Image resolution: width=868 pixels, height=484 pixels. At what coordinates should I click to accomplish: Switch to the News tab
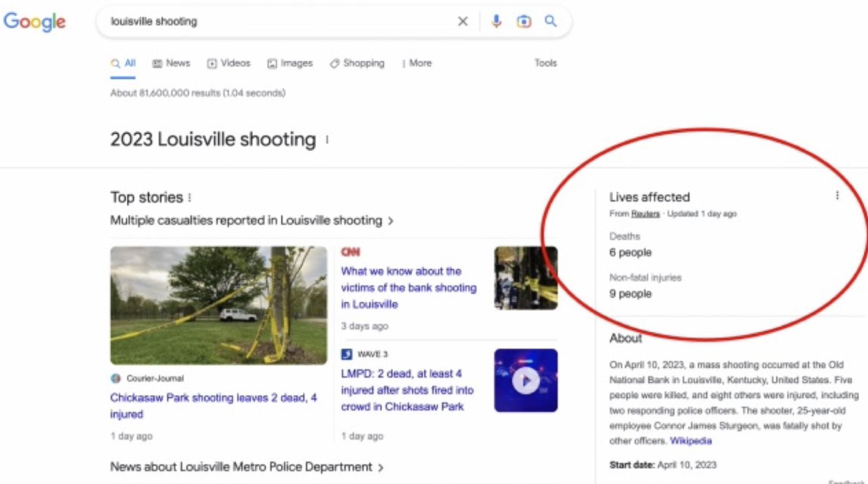171,63
